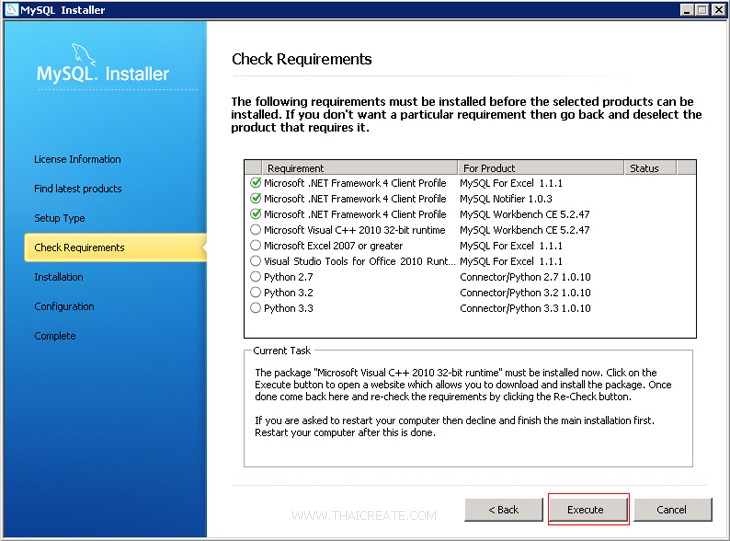The width and height of the screenshot is (730, 541).
Task: Open Complete step in sidebar
Action: [55, 336]
